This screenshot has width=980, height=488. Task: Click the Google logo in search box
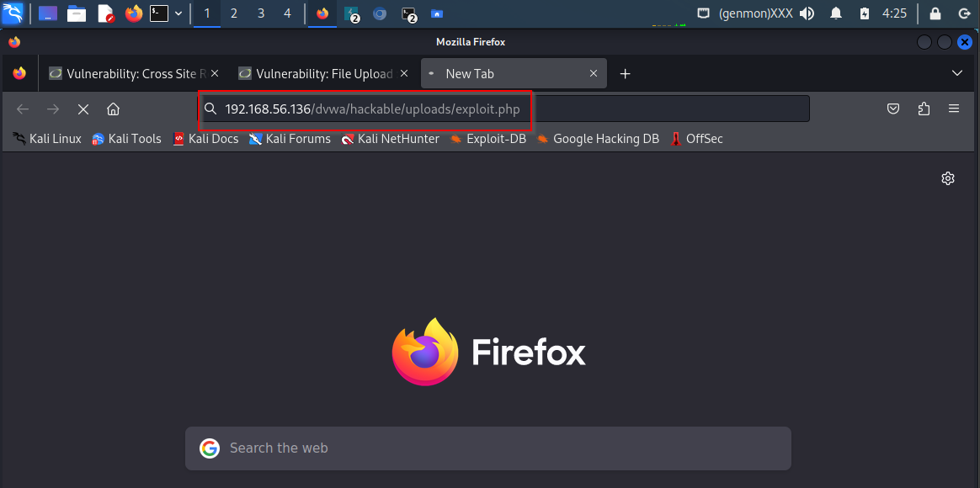(x=210, y=448)
